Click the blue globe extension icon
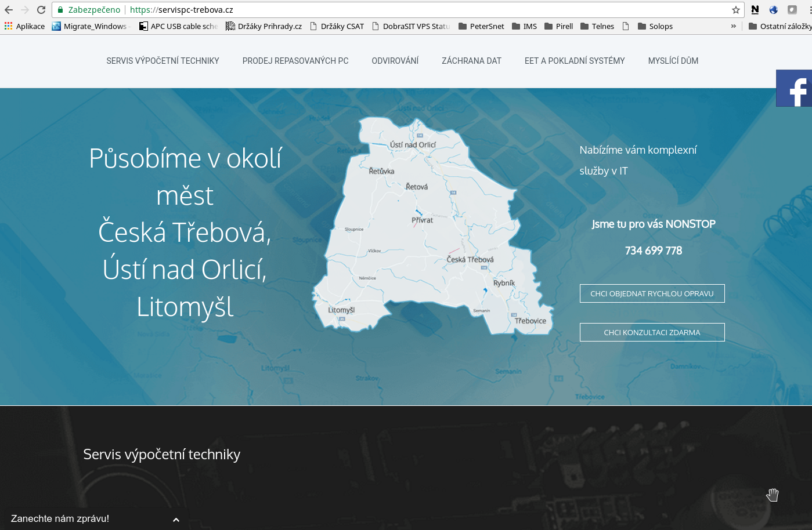 coord(774,10)
